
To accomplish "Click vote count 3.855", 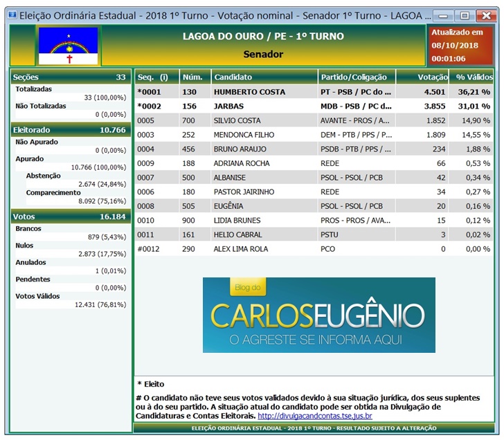I will 435,107.
